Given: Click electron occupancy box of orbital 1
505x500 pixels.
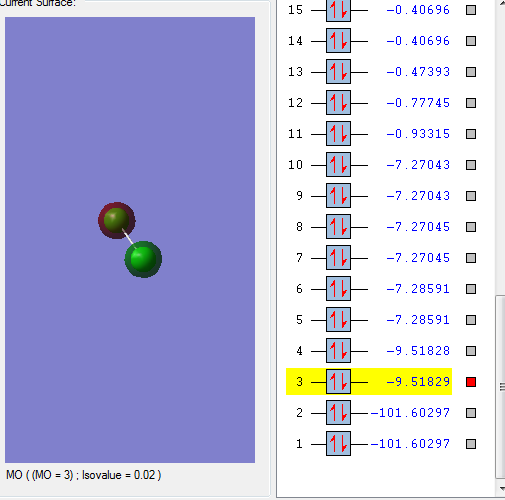Looking at the screenshot, I should (338, 444).
